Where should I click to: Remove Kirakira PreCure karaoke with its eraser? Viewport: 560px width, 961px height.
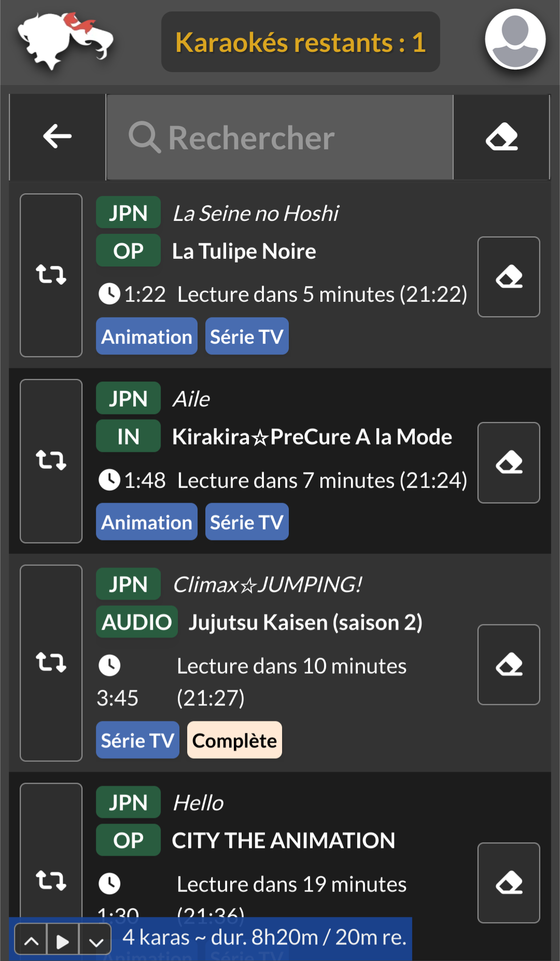pos(508,462)
